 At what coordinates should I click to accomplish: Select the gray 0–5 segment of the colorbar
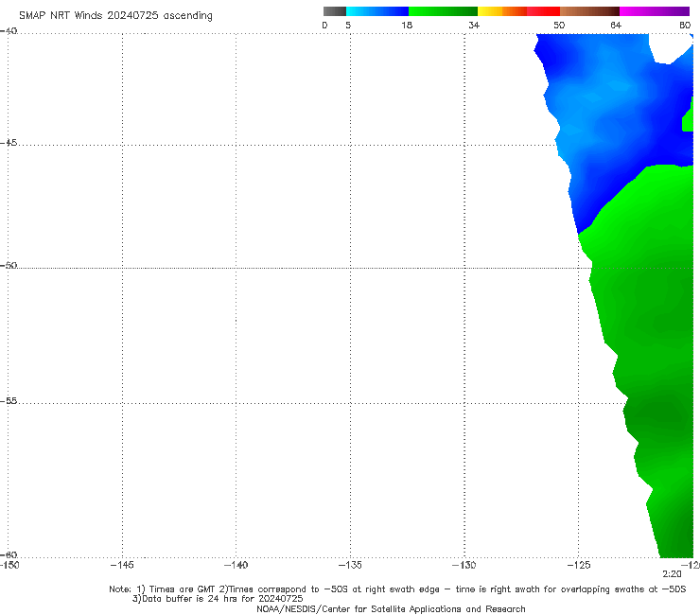click(x=335, y=11)
